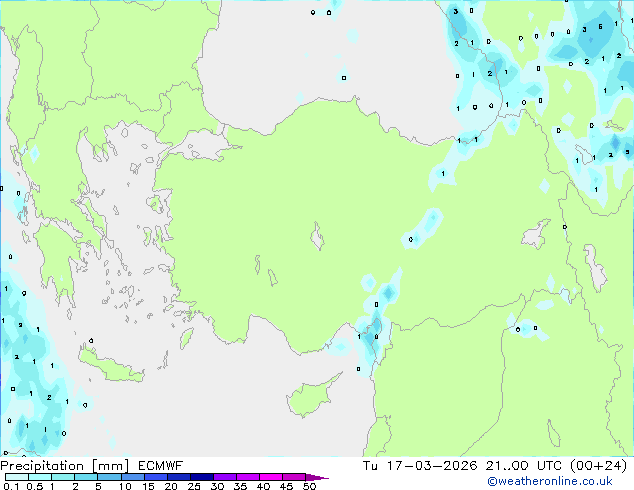Click the 5–10 mm legend color swatch
The height and width of the screenshot is (490, 634).
click(x=109, y=477)
